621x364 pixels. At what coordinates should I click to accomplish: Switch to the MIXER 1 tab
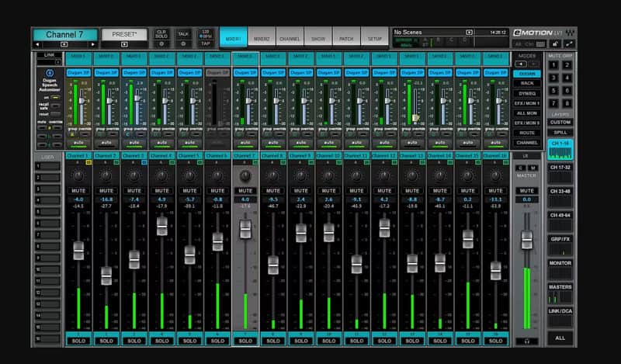tap(234, 37)
